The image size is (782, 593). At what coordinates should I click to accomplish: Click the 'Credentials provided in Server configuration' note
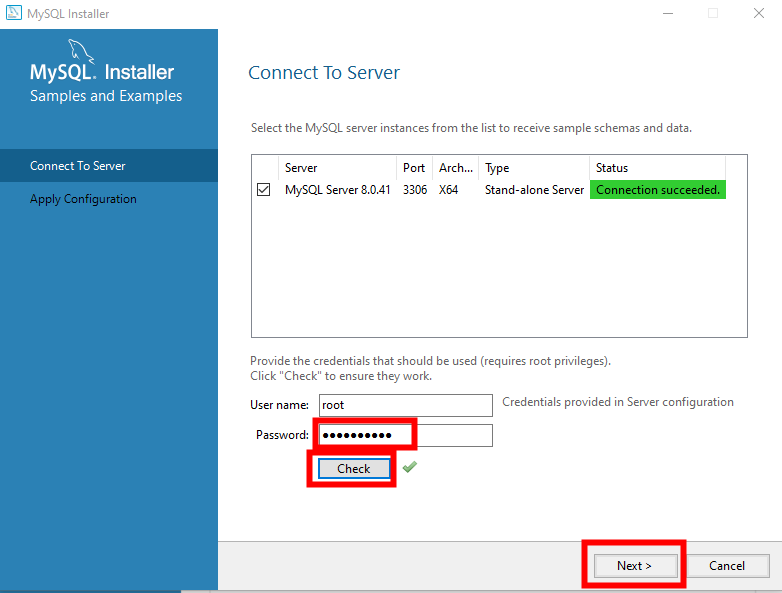[618, 402]
